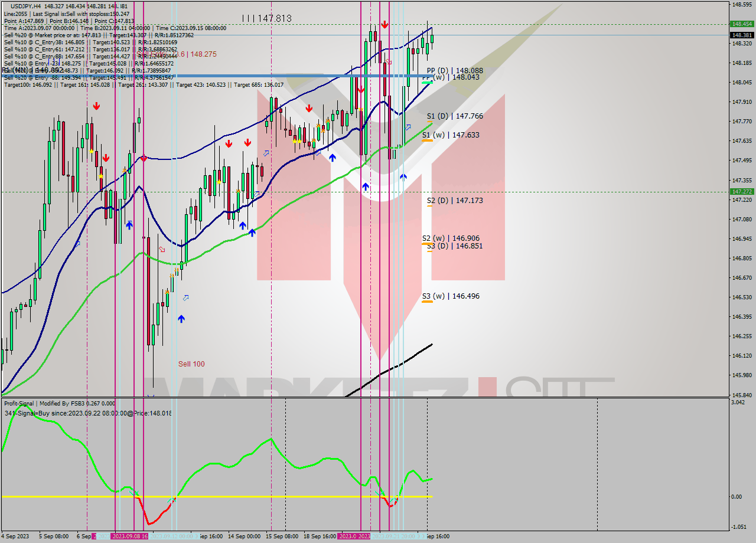Click -1.051 on the indicator scale

pos(739,527)
